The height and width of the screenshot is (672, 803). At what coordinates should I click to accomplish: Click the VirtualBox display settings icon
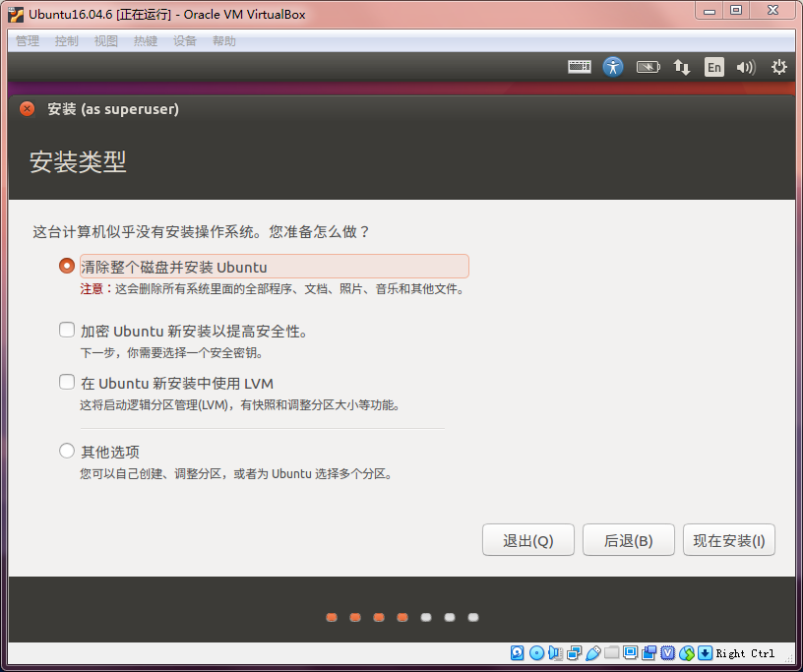(x=631, y=653)
